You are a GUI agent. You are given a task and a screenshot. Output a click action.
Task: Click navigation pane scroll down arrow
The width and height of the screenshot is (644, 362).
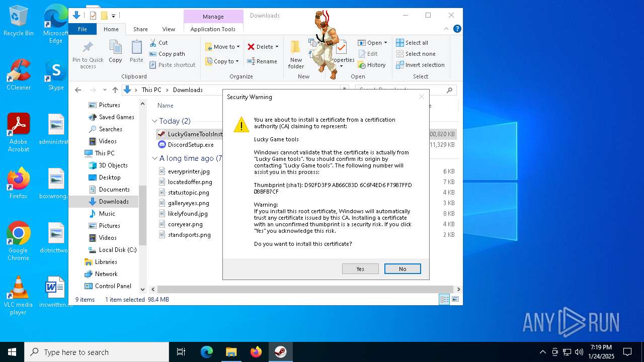click(142, 290)
